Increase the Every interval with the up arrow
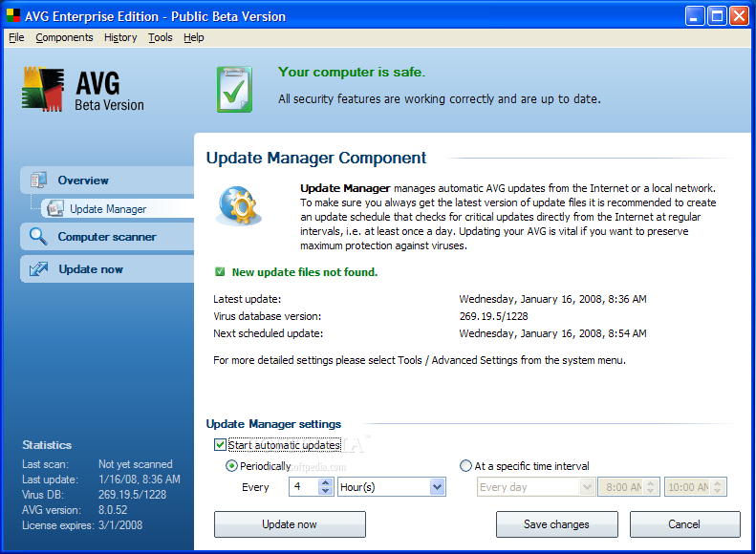This screenshot has height=554, width=756. click(x=326, y=482)
